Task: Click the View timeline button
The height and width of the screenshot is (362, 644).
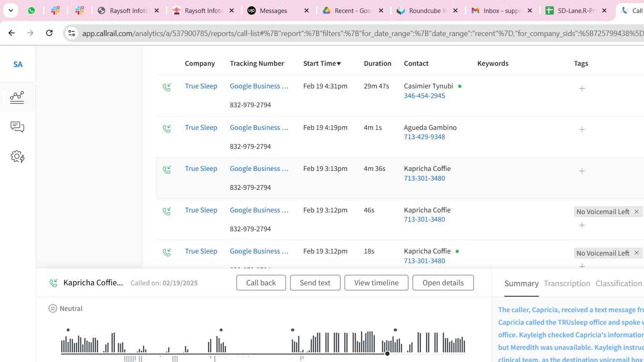Action: (376, 283)
